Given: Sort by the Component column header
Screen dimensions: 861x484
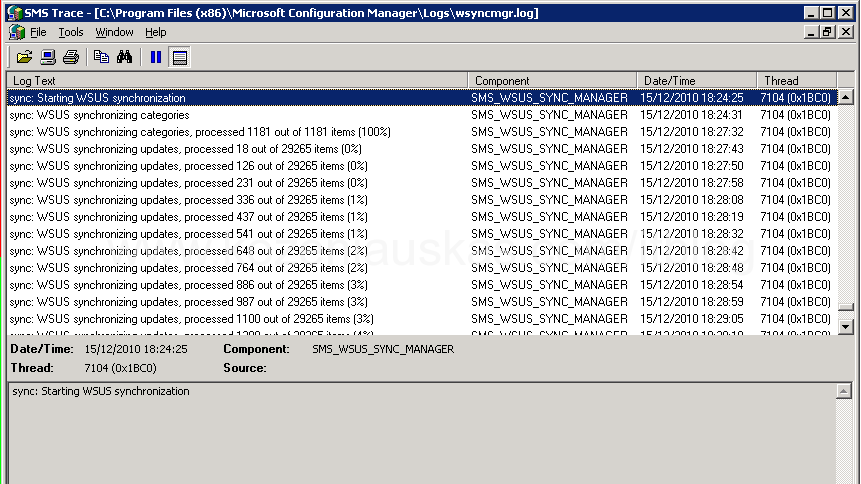Looking at the screenshot, I should pos(552,81).
